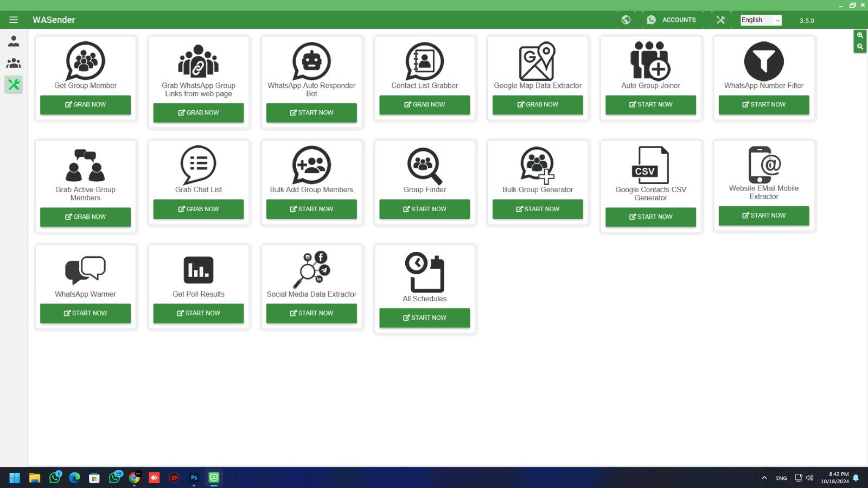Open Photoshop from the taskbar
Viewport: 868px width, 488px height.
point(194,478)
